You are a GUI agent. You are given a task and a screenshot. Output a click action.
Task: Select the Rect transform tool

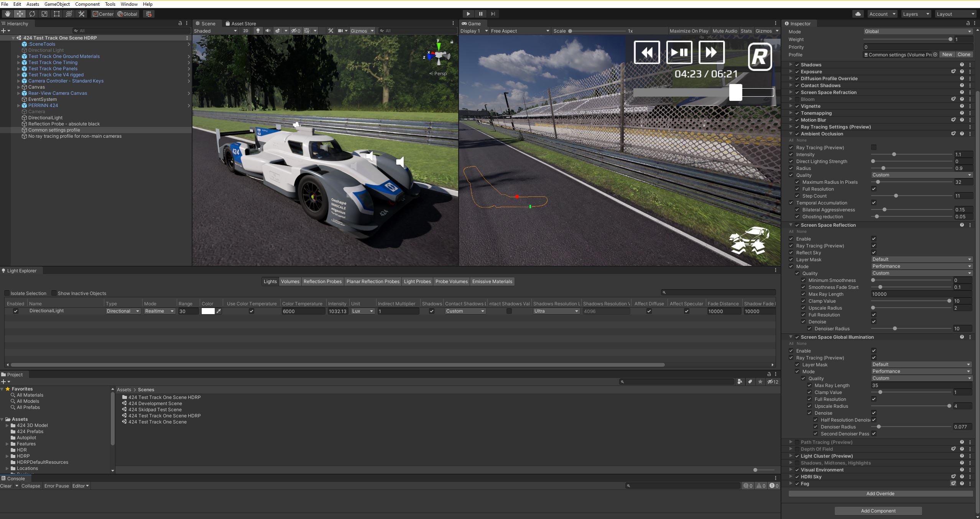57,14
